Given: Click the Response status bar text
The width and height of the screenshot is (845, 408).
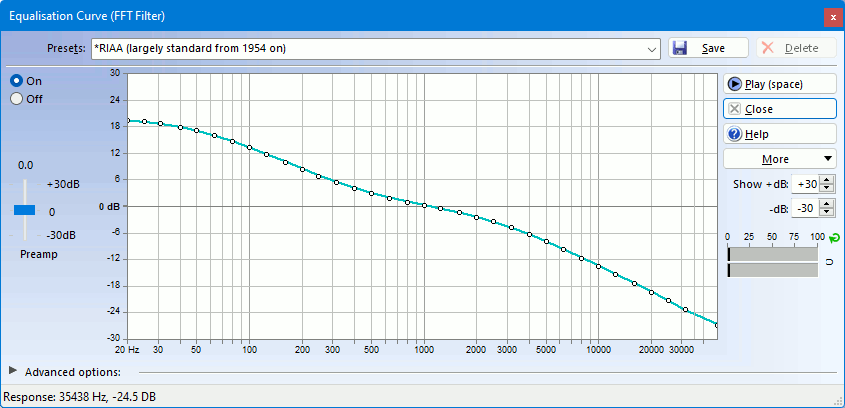Looking at the screenshot, I should coord(80,398).
